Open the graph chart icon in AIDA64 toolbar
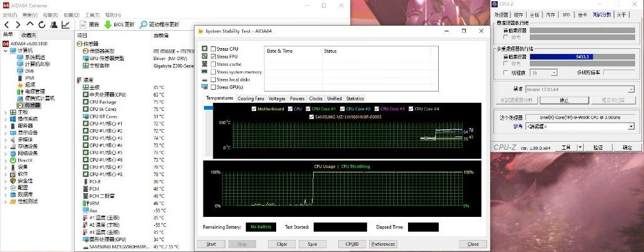The height and width of the screenshot is (252, 644). [65, 24]
